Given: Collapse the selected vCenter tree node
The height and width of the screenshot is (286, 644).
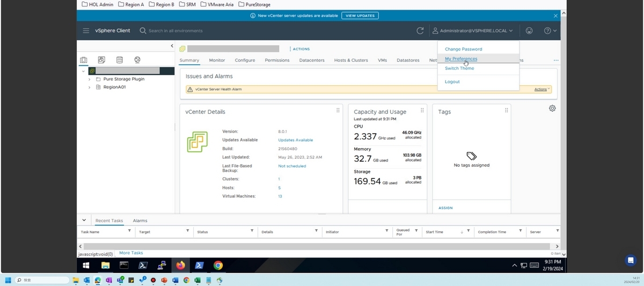Looking at the screenshot, I should tap(83, 71).
